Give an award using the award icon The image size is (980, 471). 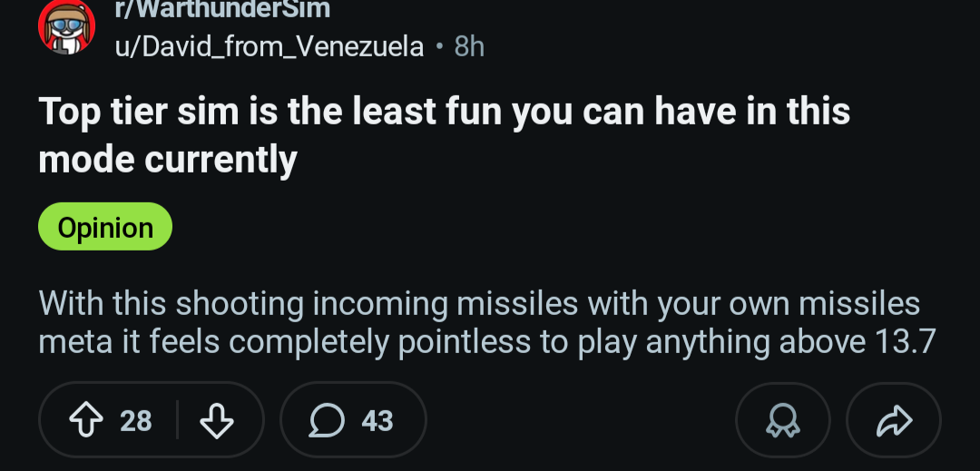(x=782, y=420)
